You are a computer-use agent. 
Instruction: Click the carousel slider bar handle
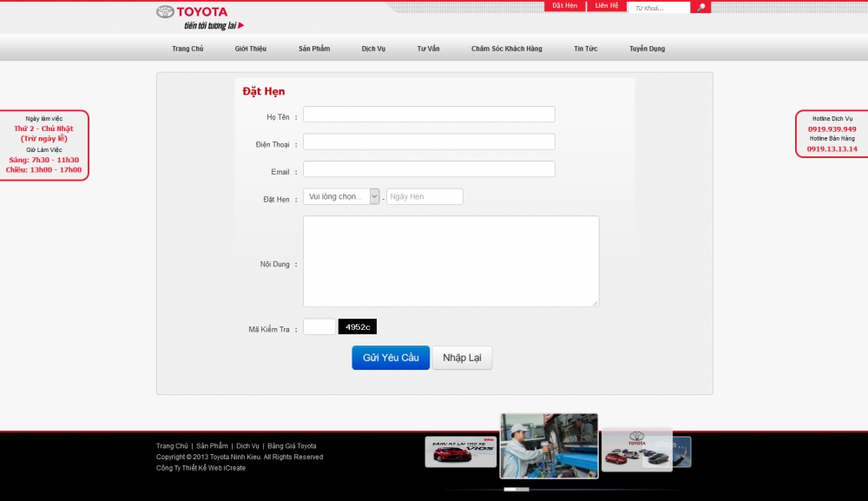(x=516, y=490)
